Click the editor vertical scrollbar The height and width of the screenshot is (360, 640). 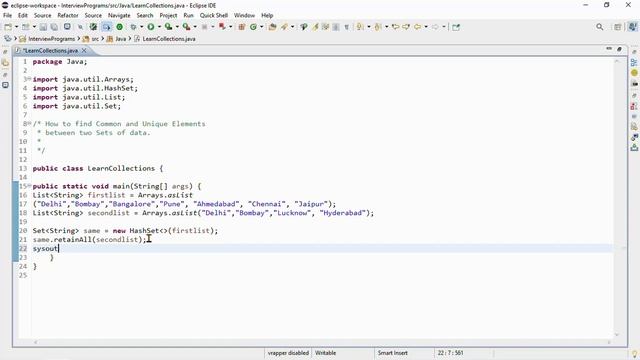[617, 198]
